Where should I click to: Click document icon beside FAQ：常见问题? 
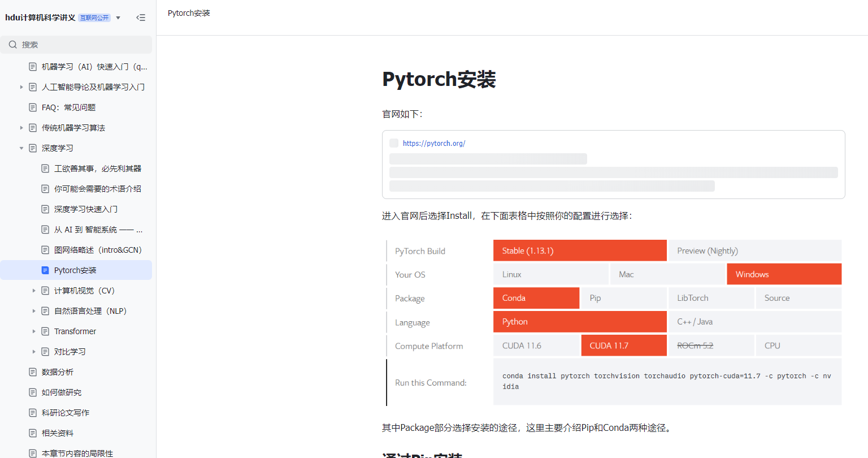click(x=33, y=107)
